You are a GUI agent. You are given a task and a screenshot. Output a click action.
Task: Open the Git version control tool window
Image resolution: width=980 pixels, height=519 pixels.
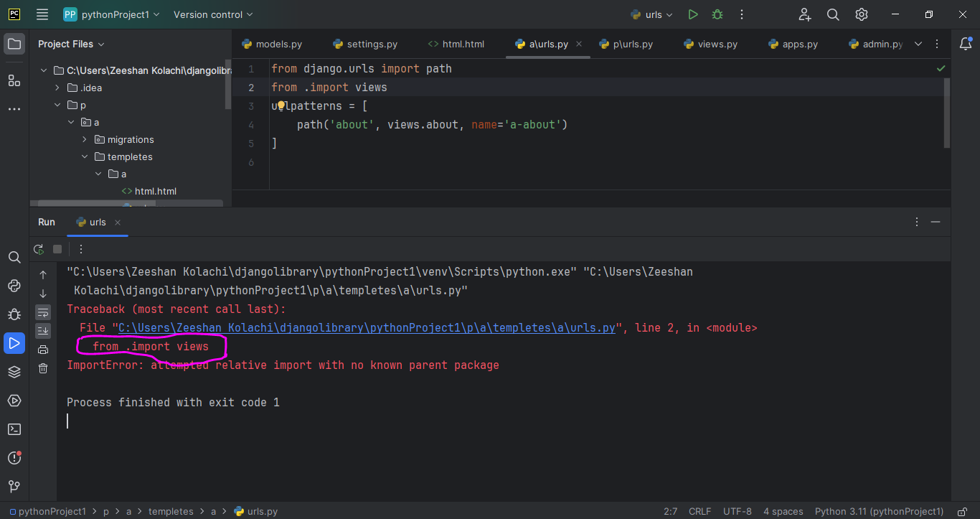(14, 487)
